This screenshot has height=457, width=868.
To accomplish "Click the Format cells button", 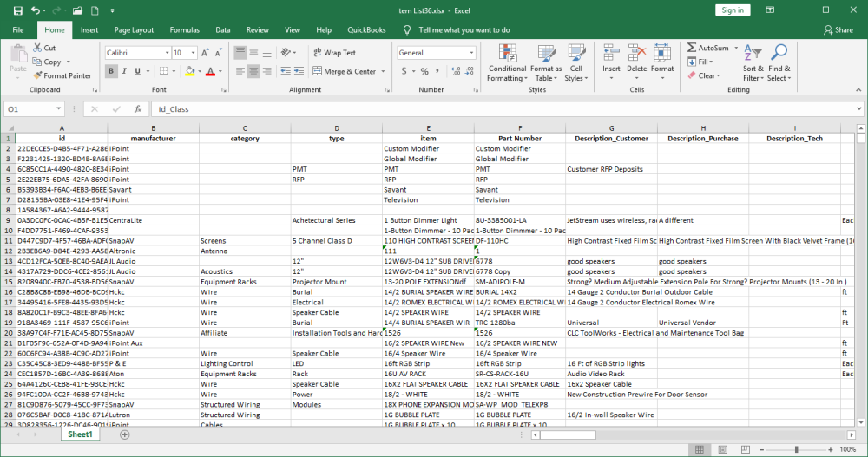I will click(662, 62).
